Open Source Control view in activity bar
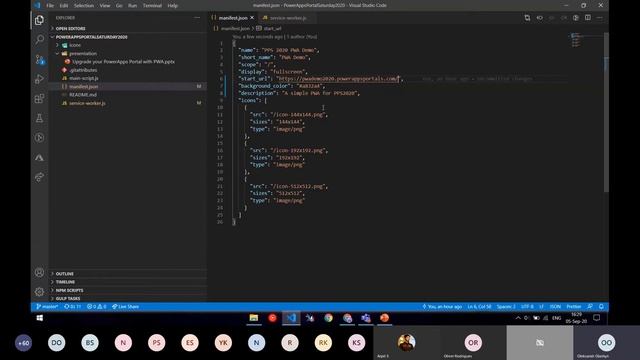The image size is (640, 360). tap(39, 59)
